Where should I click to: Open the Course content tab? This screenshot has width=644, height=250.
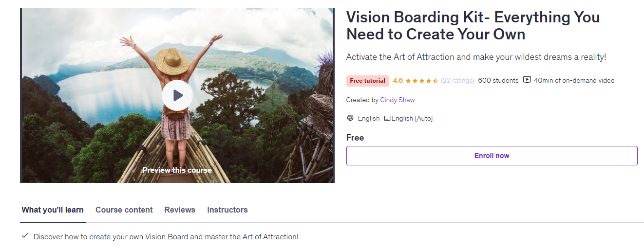pos(124,210)
